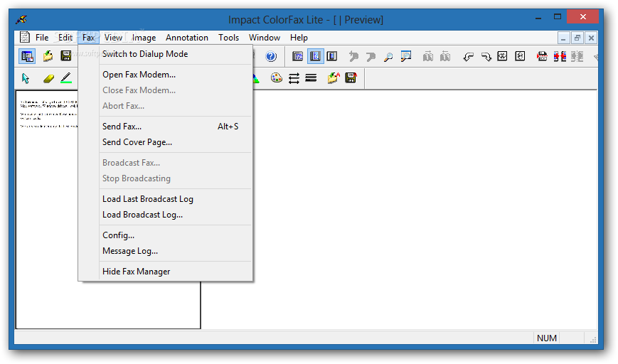The height and width of the screenshot is (364, 618).
Task: Open the Help menu
Action: tap(299, 38)
